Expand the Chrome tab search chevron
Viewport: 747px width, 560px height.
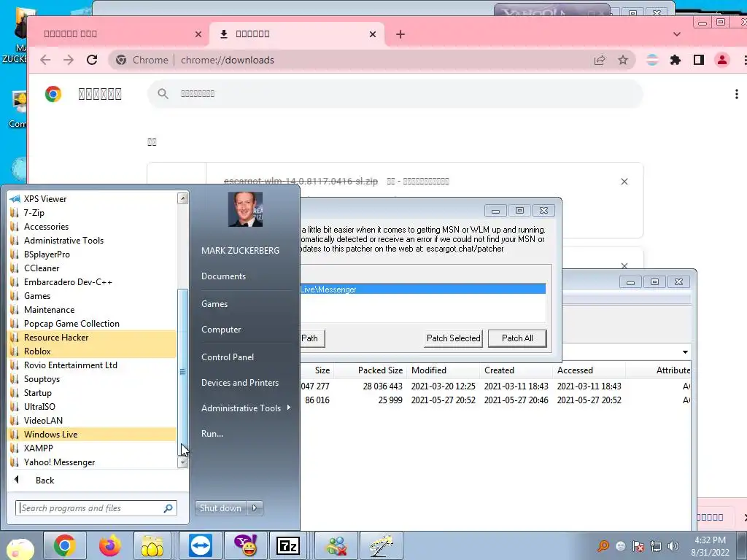tap(676, 34)
